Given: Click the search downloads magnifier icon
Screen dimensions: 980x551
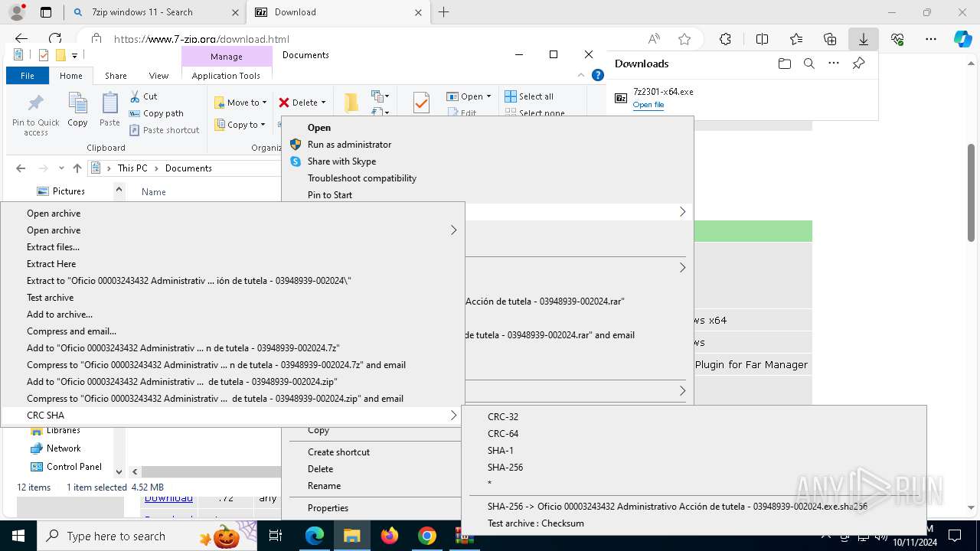Looking at the screenshot, I should tap(808, 64).
